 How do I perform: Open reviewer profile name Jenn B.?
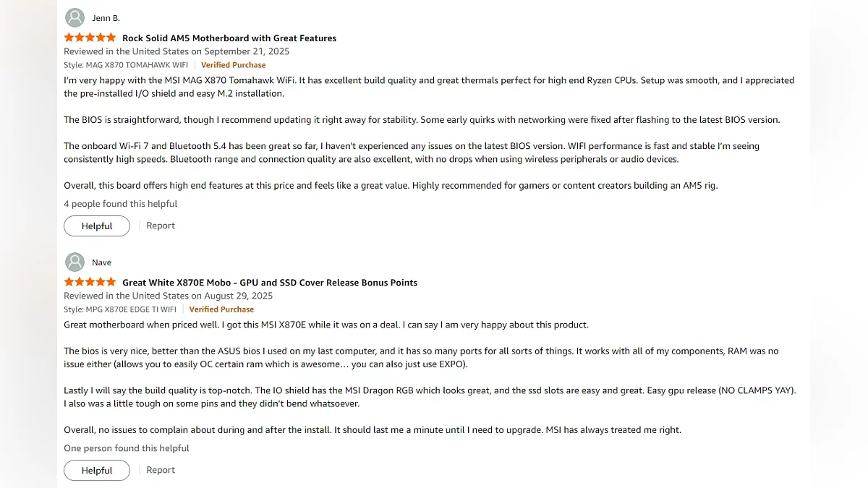click(106, 18)
